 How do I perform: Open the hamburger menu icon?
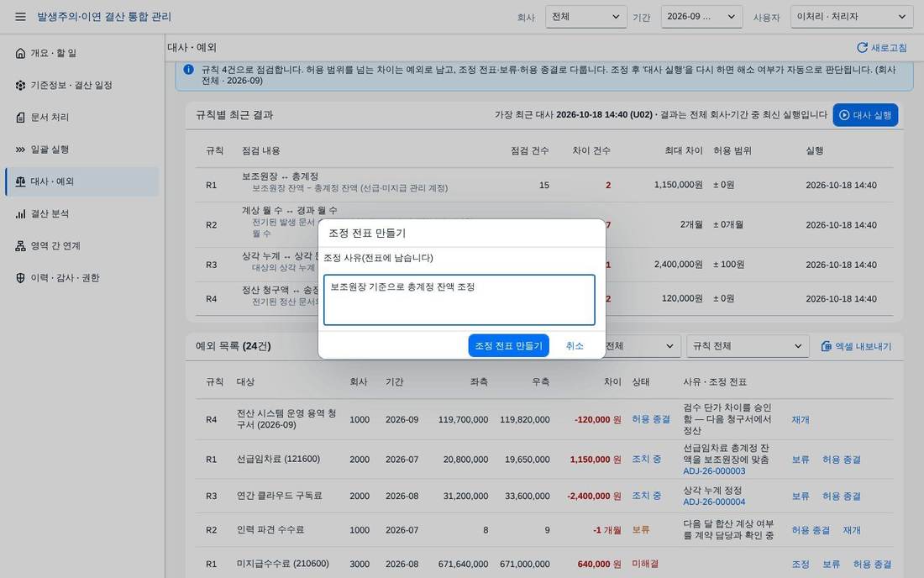(21, 17)
